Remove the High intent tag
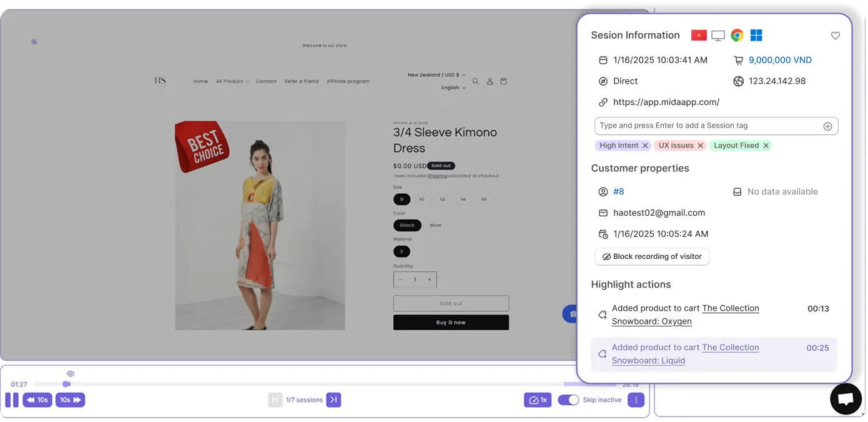This screenshot has width=868, height=422. click(646, 146)
